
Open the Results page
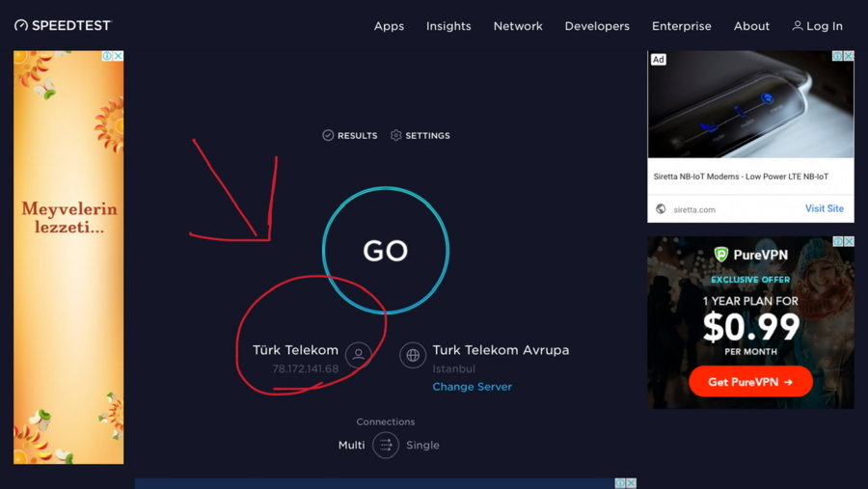point(350,135)
